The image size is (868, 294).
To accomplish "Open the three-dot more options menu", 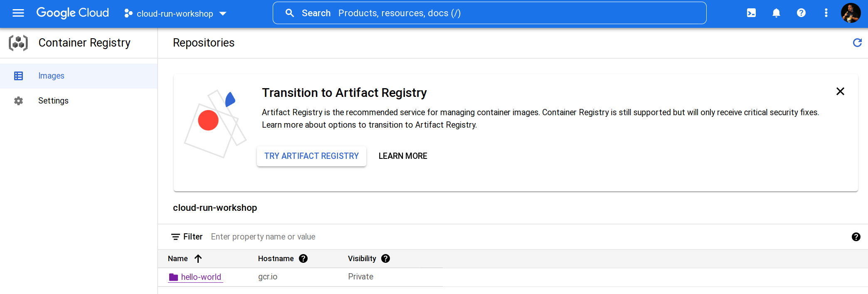I will click(826, 13).
